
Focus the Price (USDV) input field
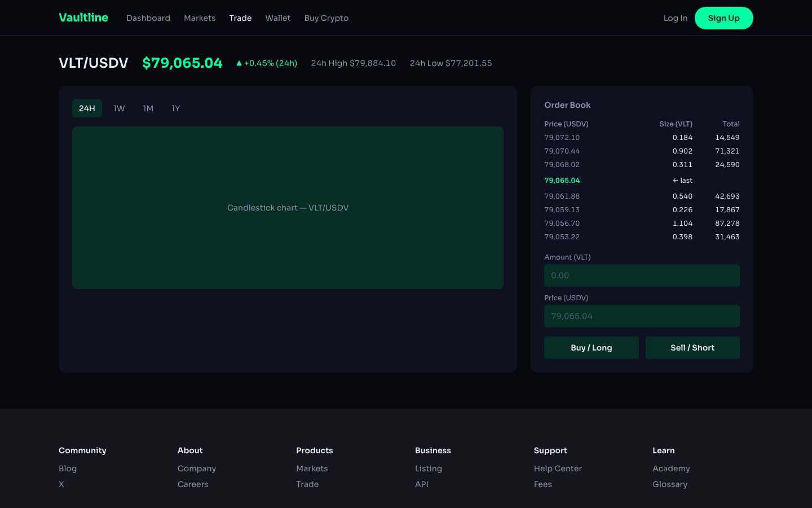[x=642, y=316]
